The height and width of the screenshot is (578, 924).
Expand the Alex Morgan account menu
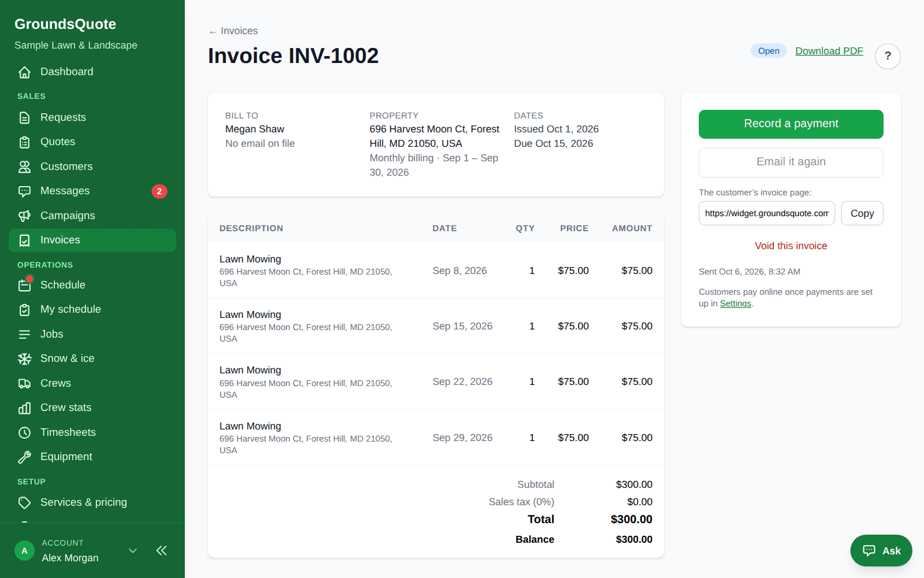[133, 551]
